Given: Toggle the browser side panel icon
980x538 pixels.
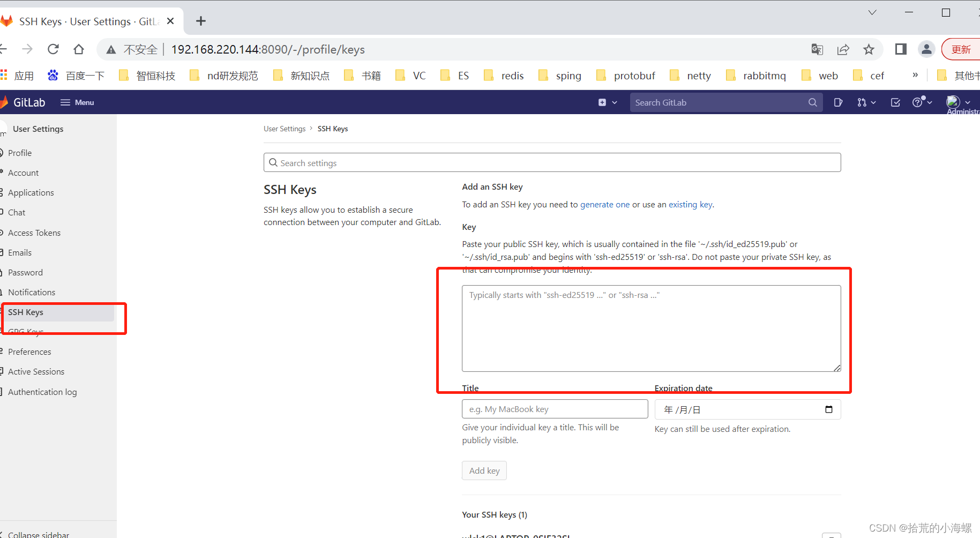Looking at the screenshot, I should pyautogui.click(x=901, y=49).
